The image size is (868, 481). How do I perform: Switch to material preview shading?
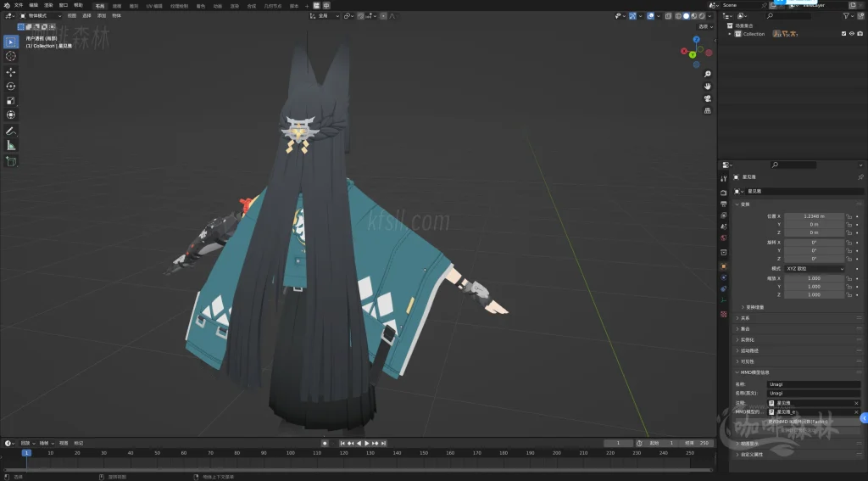point(693,16)
